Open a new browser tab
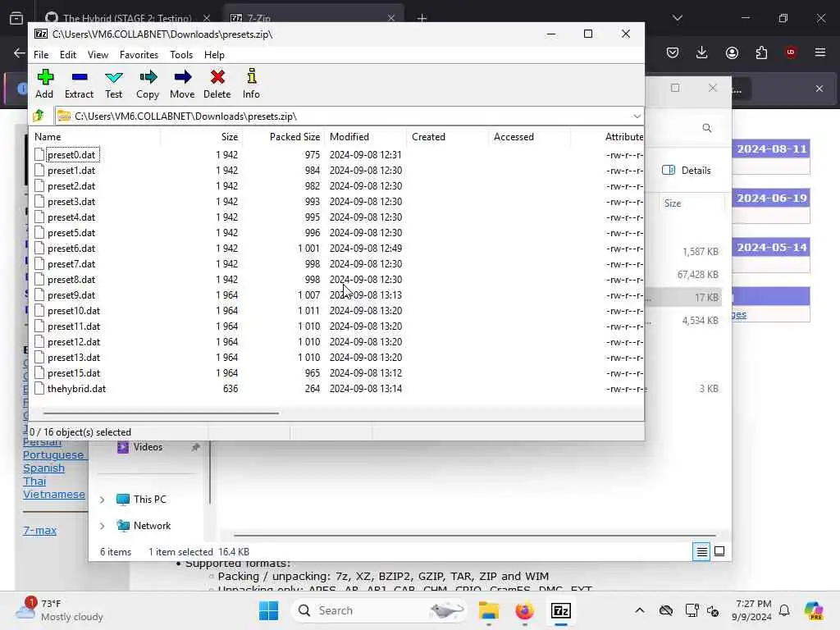The image size is (840, 630). pyautogui.click(x=422, y=18)
